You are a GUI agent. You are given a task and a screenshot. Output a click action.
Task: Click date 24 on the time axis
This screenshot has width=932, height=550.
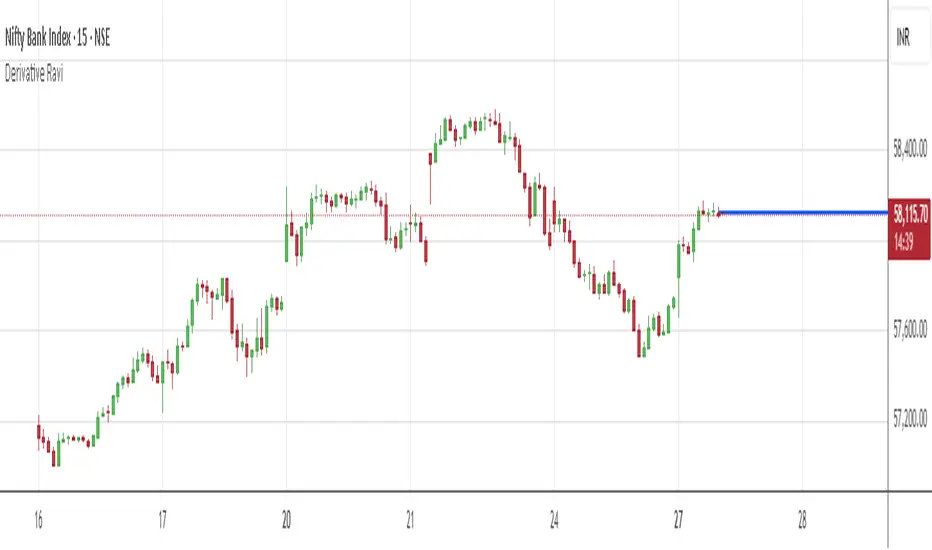coord(555,520)
